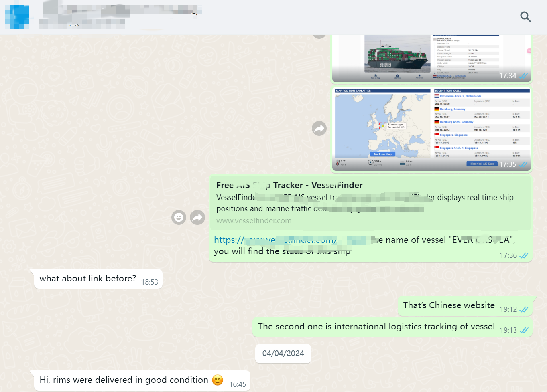Click the smiley emoji in rims delivered message

[x=218, y=380]
